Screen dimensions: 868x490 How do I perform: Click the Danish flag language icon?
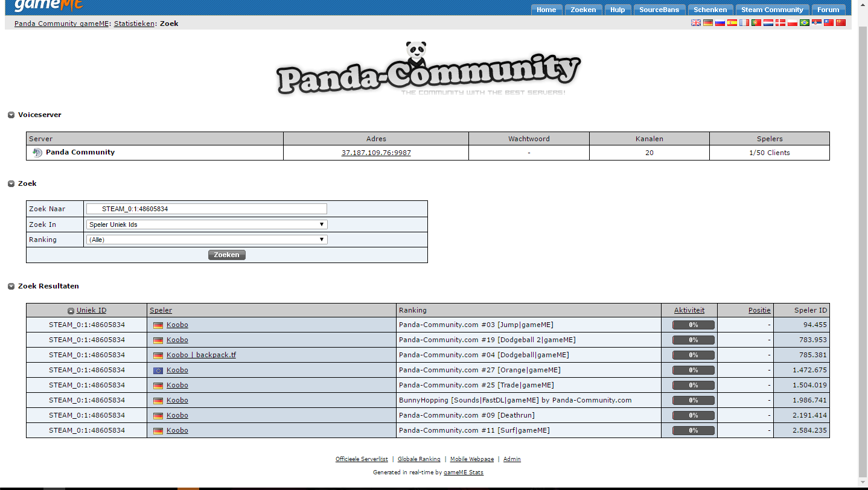point(780,23)
